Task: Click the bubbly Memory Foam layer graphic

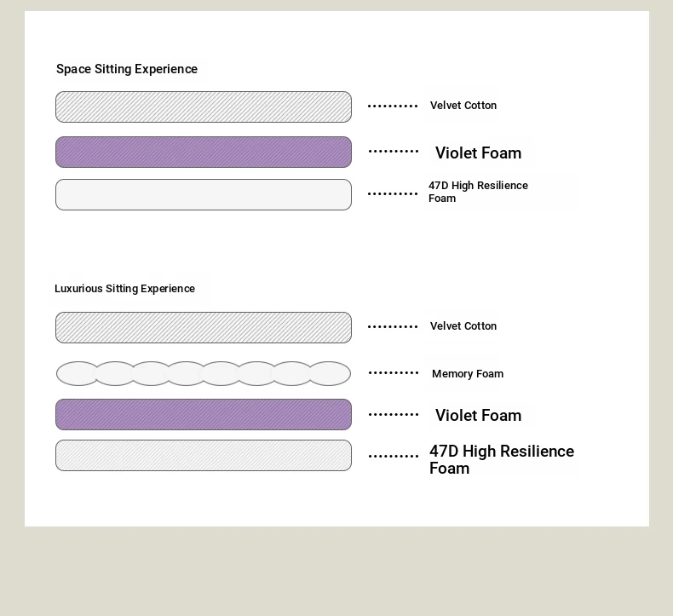Action: (204, 374)
